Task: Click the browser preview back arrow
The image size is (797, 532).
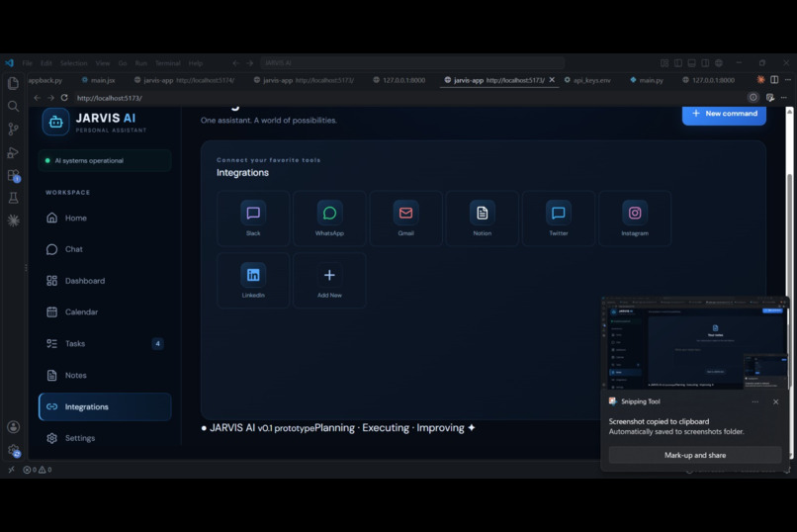Action: pos(38,98)
